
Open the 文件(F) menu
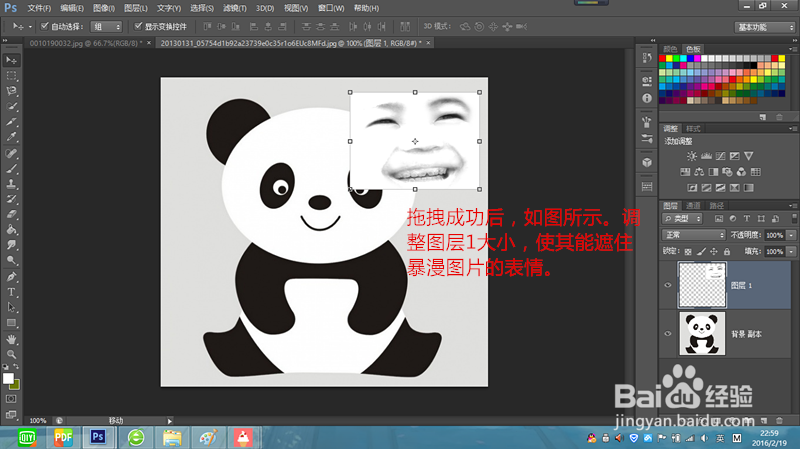39,8
